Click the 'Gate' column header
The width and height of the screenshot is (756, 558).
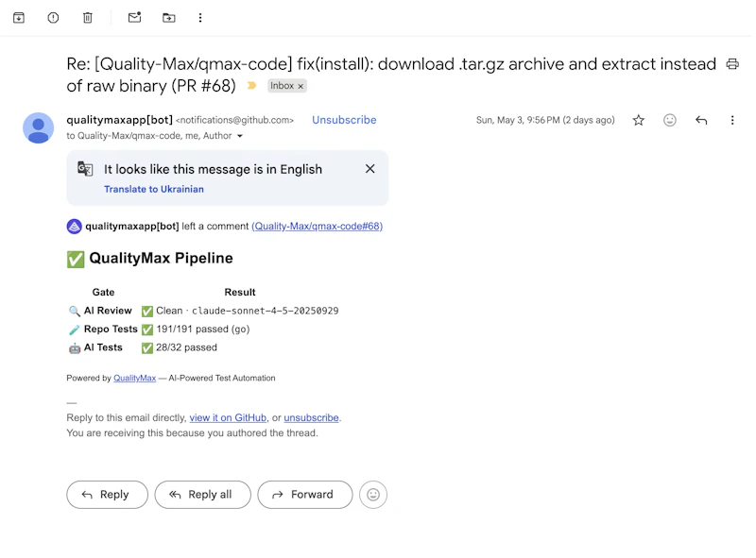pos(103,292)
